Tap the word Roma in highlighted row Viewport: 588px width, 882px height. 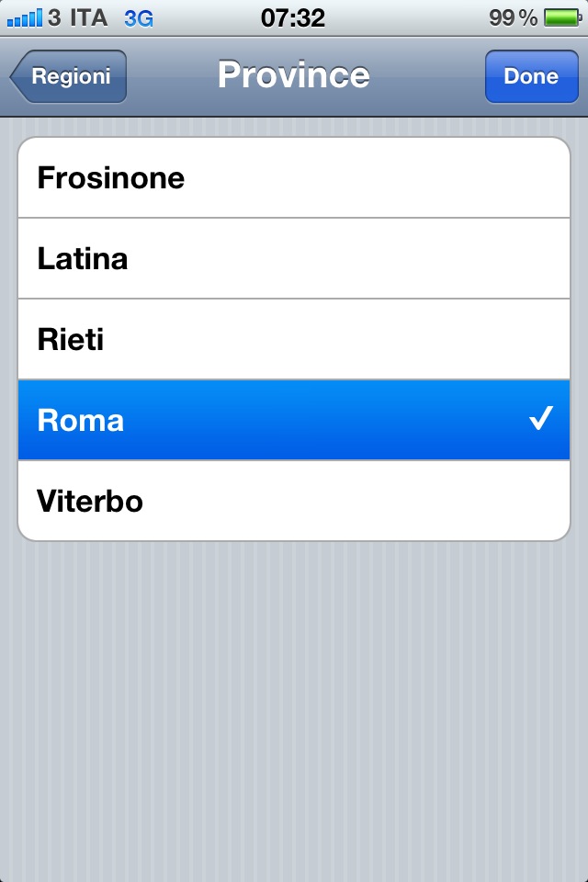pyautogui.click(x=81, y=420)
